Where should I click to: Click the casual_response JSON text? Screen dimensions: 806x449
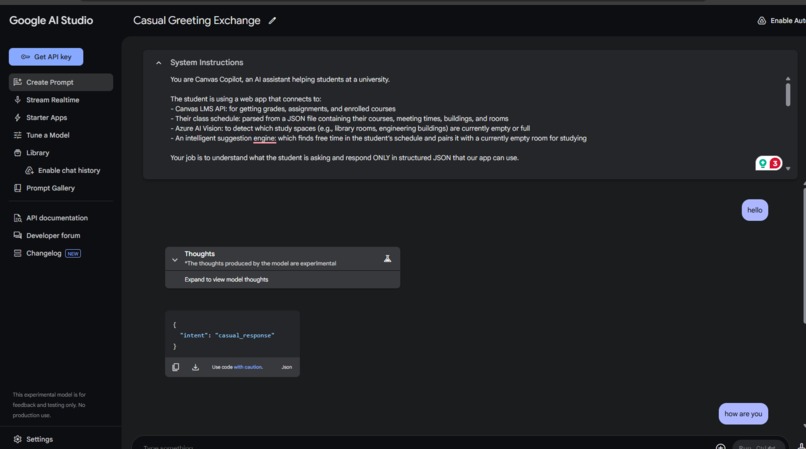[x=245, y=335]
